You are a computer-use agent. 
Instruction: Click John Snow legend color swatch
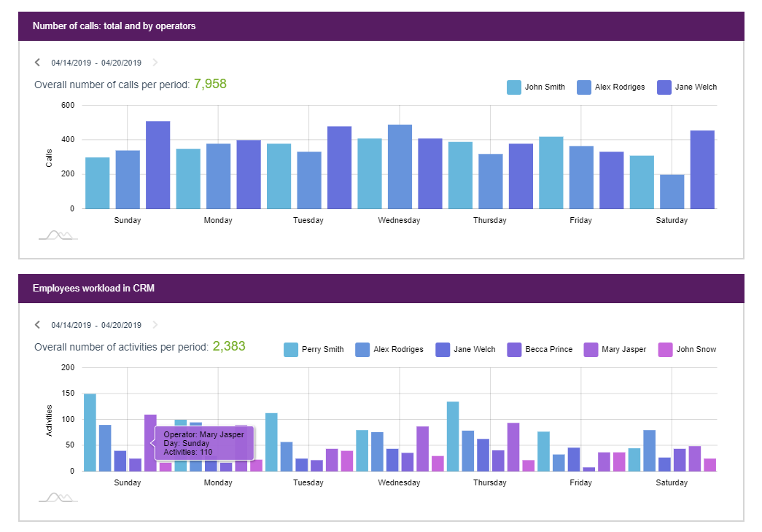tap(666, 350)
